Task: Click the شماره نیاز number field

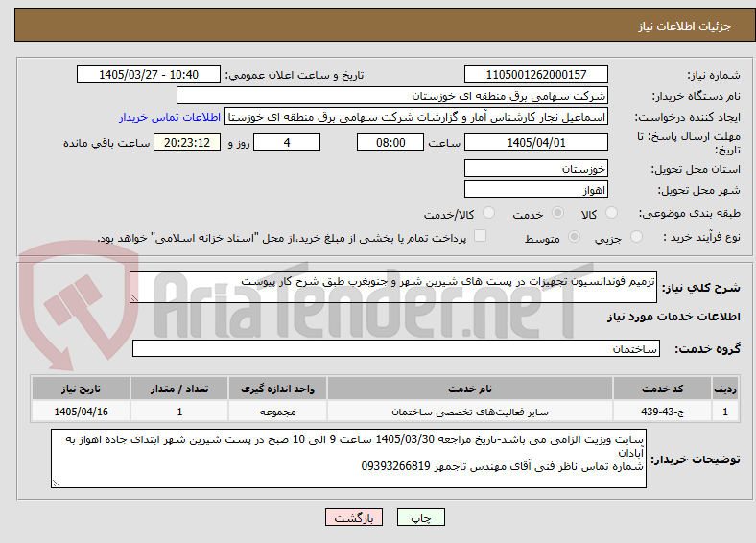Action: pyautogui.click(x=536, y=74)
